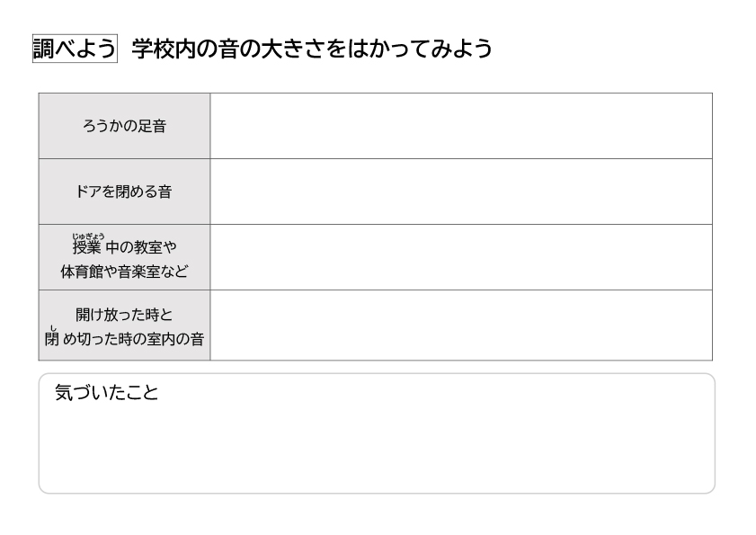The height and width of the screenshot is (535, 756).
Task: Click the ドアを閉める音 row label cell
Action: 124,192
